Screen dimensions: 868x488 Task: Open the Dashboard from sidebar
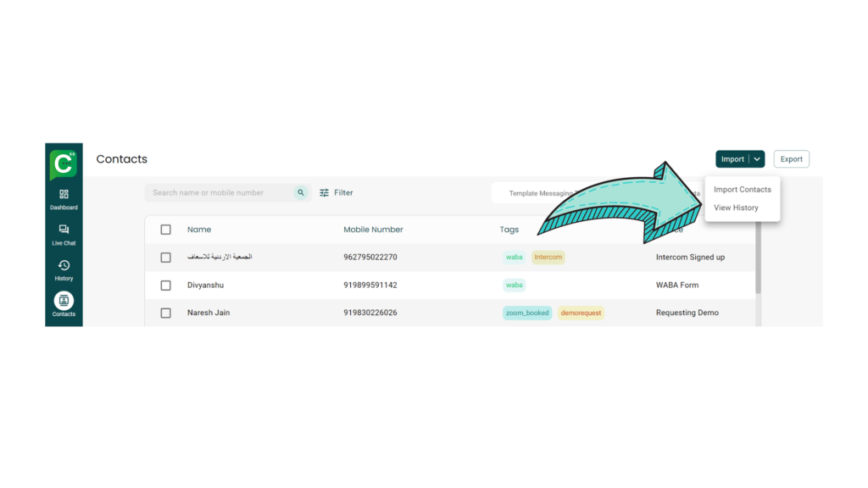coord(64,195)
